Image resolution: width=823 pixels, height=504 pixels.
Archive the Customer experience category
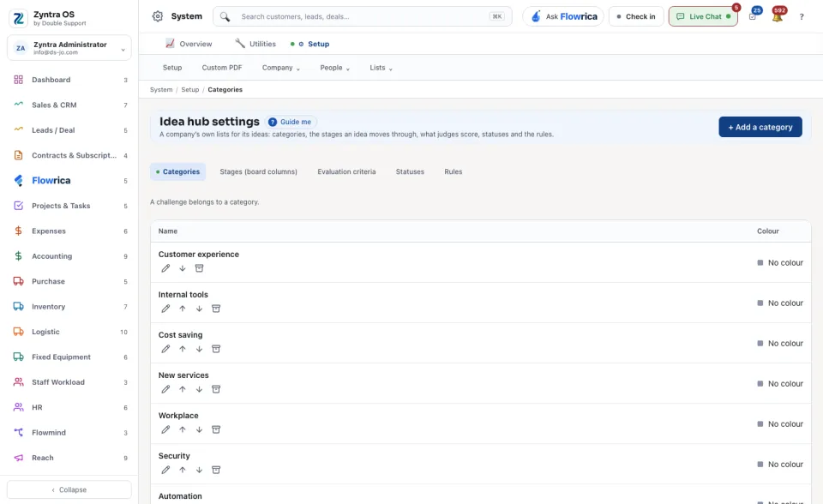(x=199, y=268)
